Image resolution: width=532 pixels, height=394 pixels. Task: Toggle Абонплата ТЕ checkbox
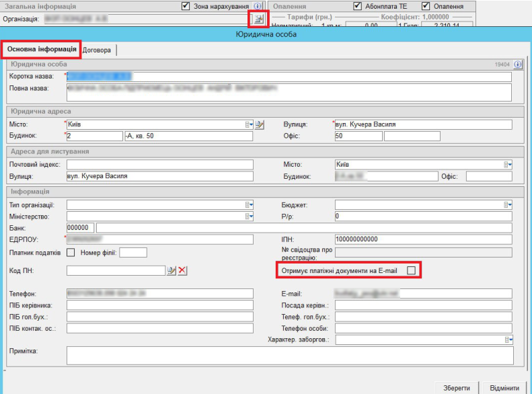pos(358,6)
